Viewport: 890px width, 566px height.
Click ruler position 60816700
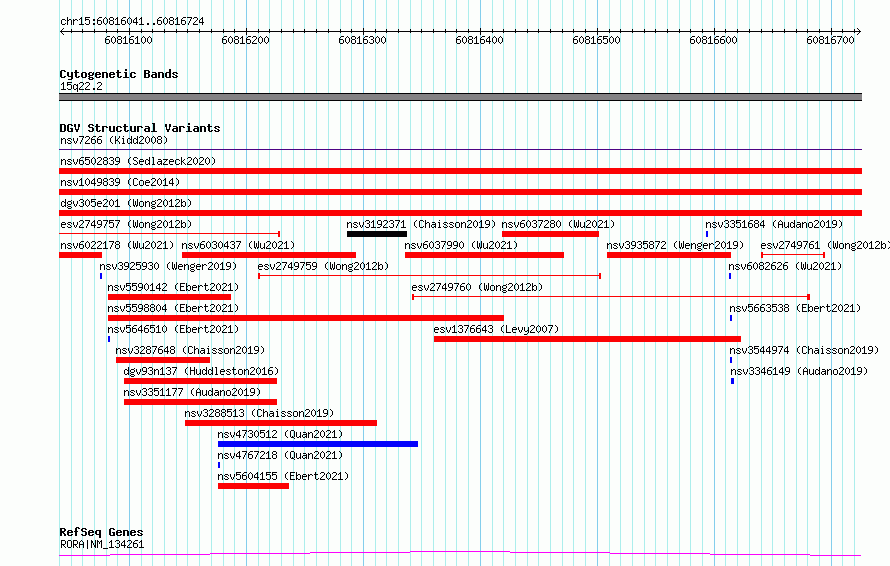tap(830, 40)
